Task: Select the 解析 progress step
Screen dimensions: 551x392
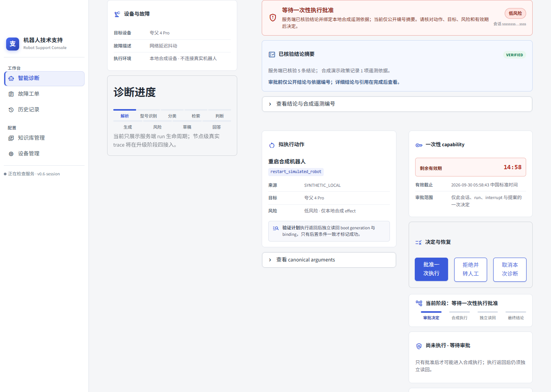Action: (125, 114)
